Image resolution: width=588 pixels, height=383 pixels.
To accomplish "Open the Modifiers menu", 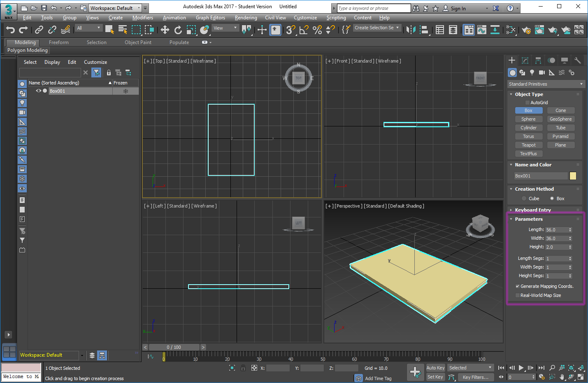I will pos(143,18).
